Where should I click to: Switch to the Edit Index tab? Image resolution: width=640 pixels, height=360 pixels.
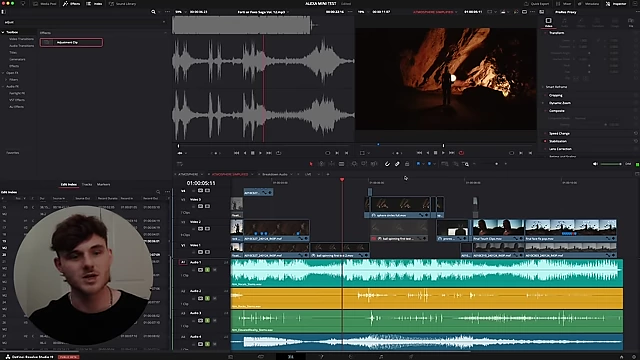click(x=69, y=184)
